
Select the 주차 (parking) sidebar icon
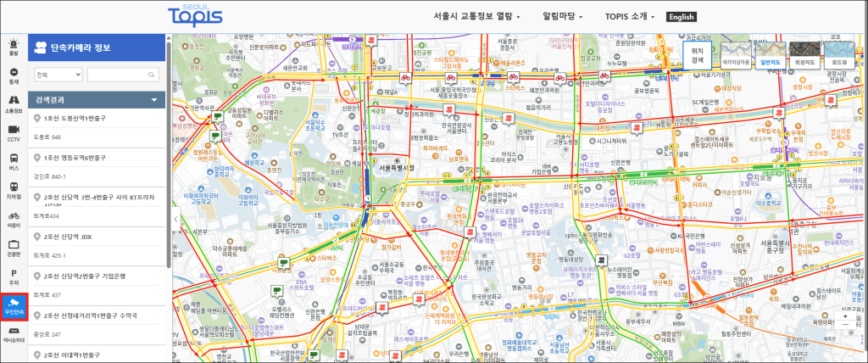13,276
